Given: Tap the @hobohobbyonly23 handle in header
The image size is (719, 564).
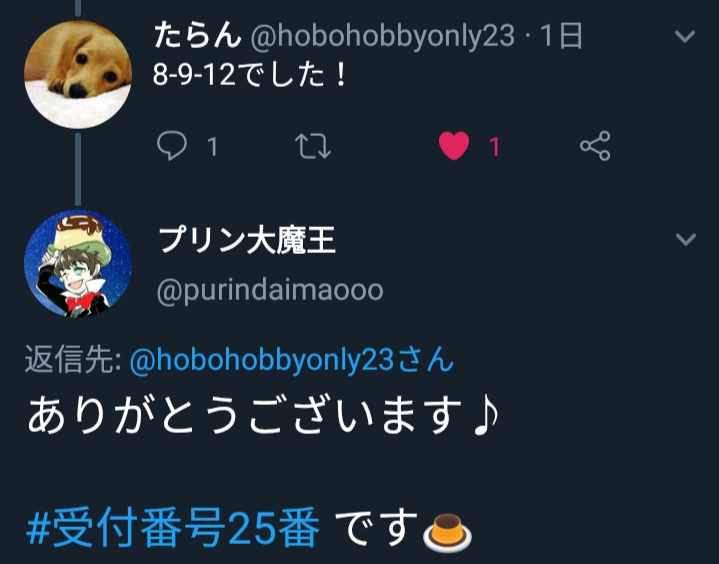Looking at the screenshot, I should pos(382,36).
